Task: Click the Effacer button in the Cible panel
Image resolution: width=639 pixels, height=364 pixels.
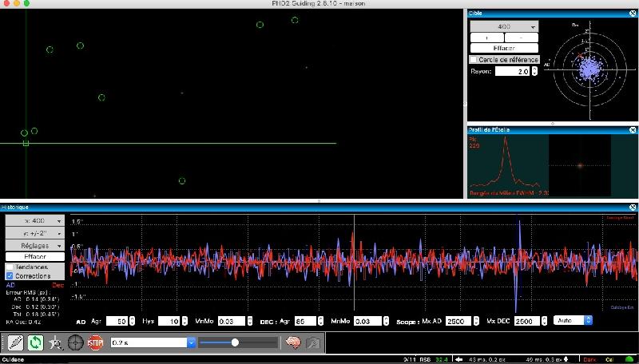Action: click(504, 49)
